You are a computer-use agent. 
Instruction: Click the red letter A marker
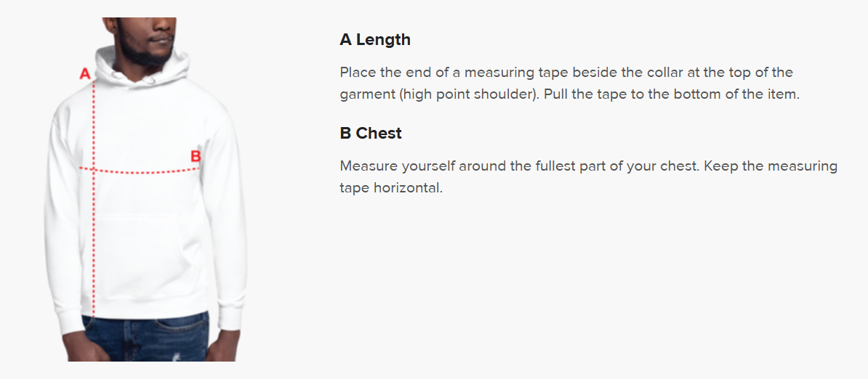(84, 73)
